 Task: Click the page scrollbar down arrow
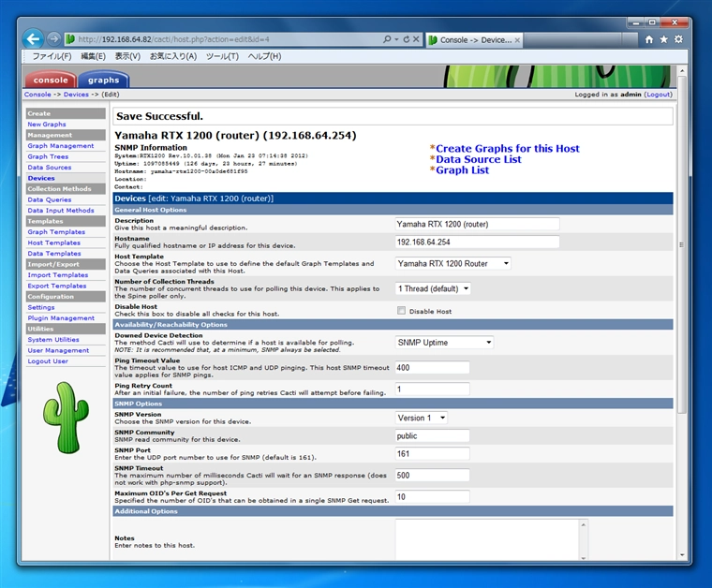coord(682,555)
